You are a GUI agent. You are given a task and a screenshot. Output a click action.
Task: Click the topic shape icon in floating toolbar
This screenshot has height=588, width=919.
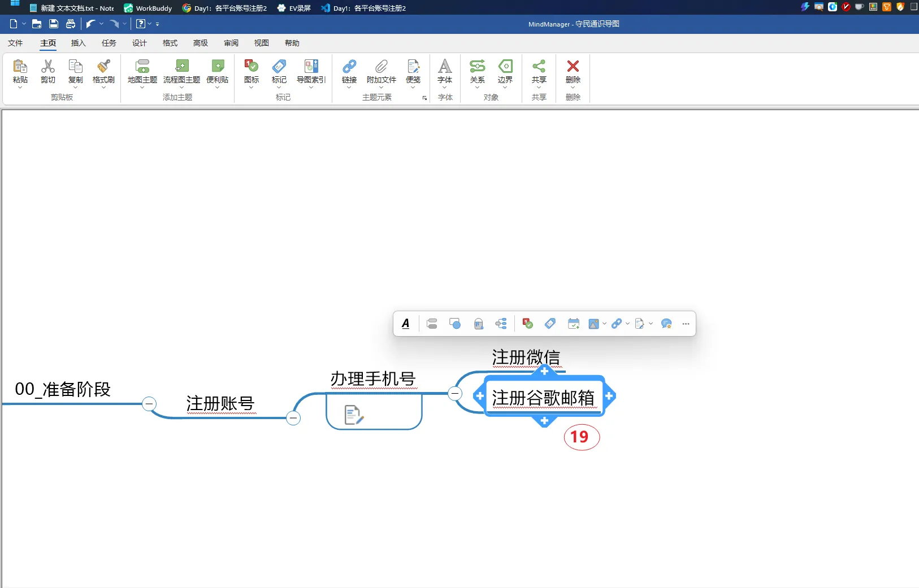click(x=455, y=324)
